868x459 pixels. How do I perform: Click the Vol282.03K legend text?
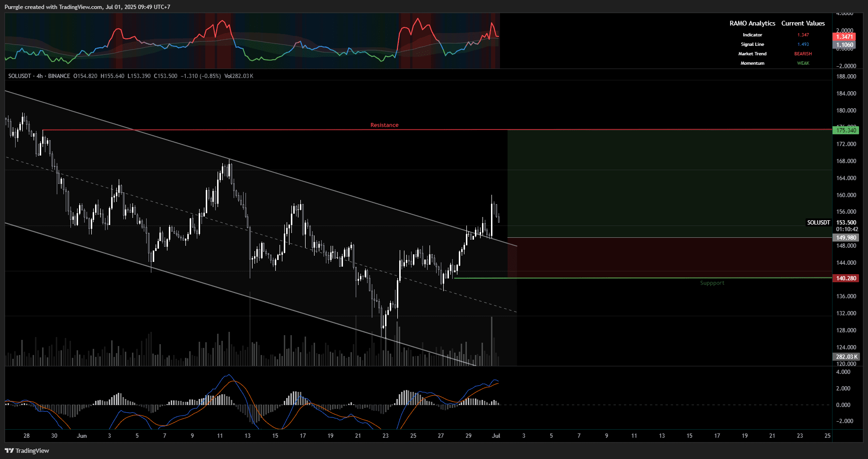coord(239,76)
